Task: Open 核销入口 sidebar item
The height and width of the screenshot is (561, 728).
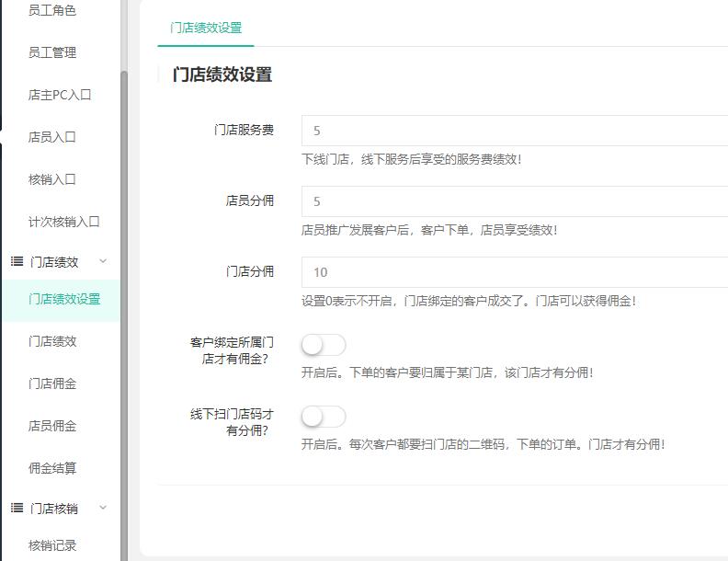Action: [52, 179]
